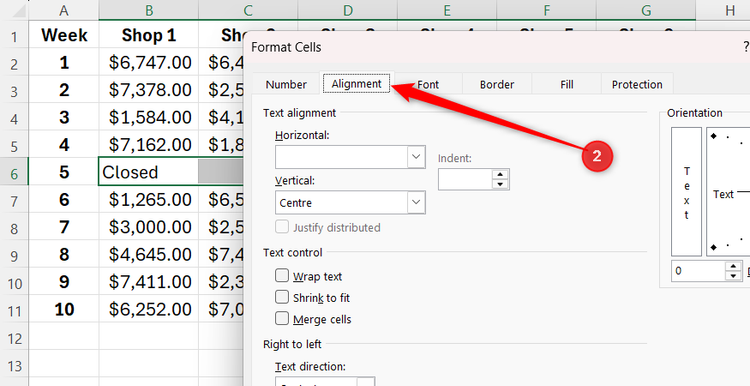Select cell with $7,411.00
750x386 pixels.
click(x=149, y=281)
